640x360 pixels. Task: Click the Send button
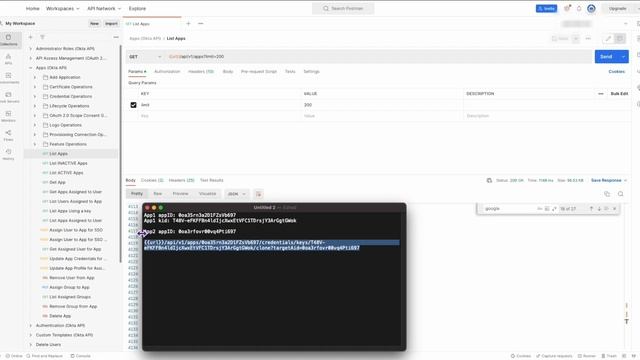click(606, 57)
